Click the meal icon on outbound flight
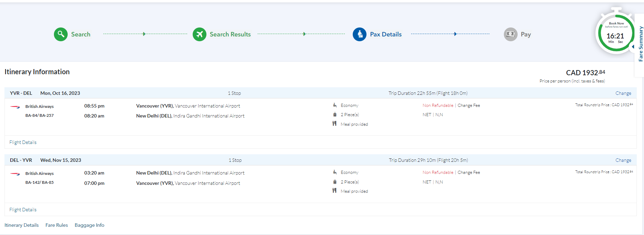644x235 pixels. coord(334,124)
